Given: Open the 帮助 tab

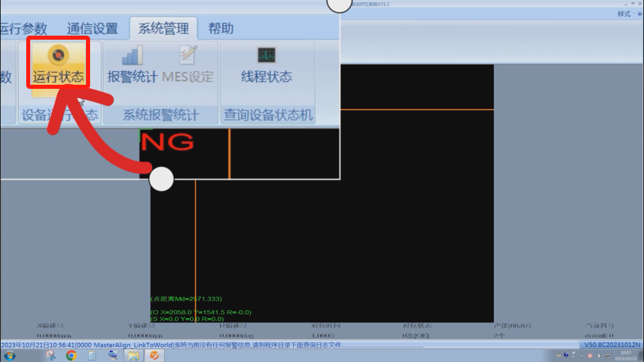Looking at the screenshot, I should click(220, 28).
